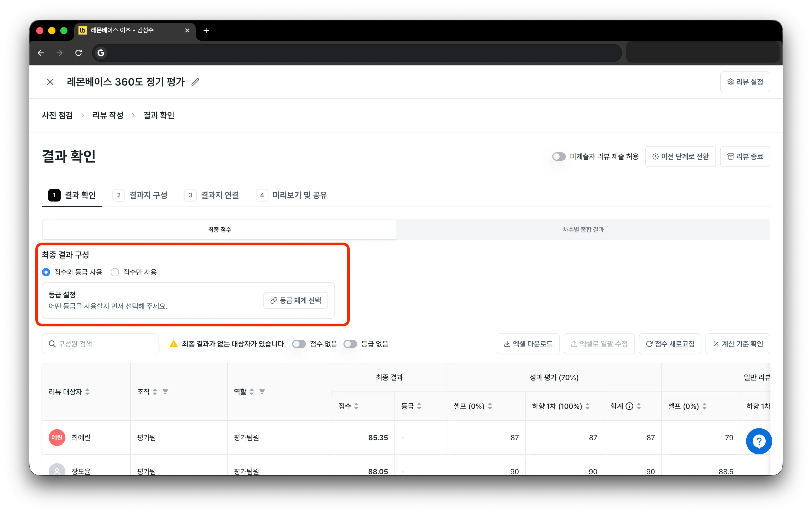Click the 계산 기준 확인 button
The height and width of the screenshot is (514, 812).
737,344
